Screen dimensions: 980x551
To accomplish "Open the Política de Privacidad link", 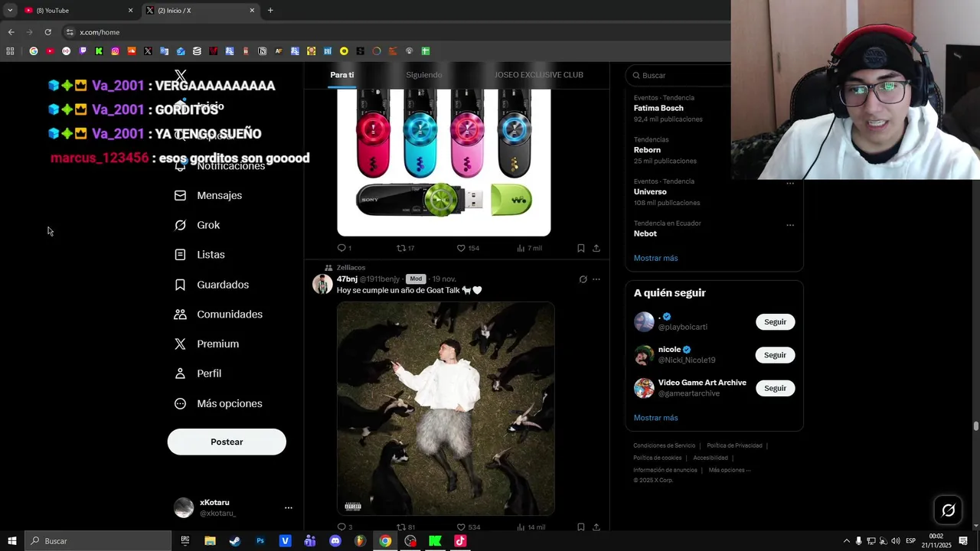I will [734, 445].
